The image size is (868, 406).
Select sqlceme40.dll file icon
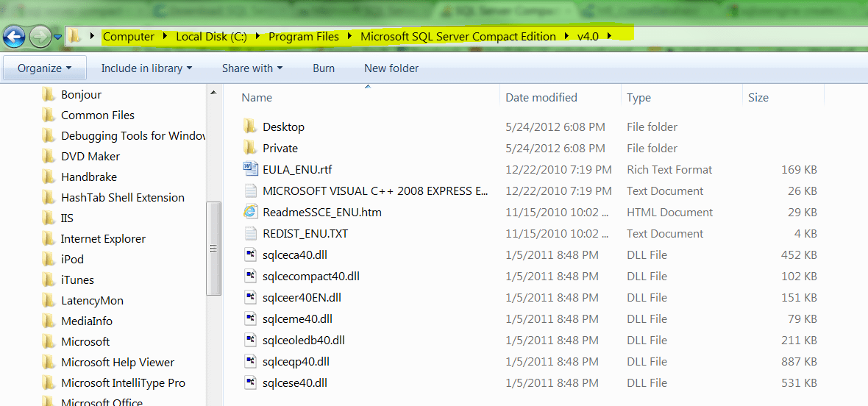click(x=251, y=318)
